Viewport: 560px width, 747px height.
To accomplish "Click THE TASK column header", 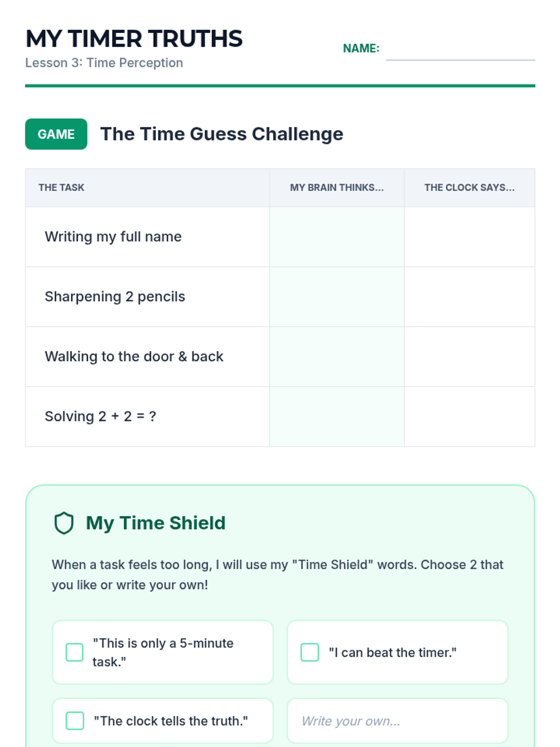I will coord(62,188).
